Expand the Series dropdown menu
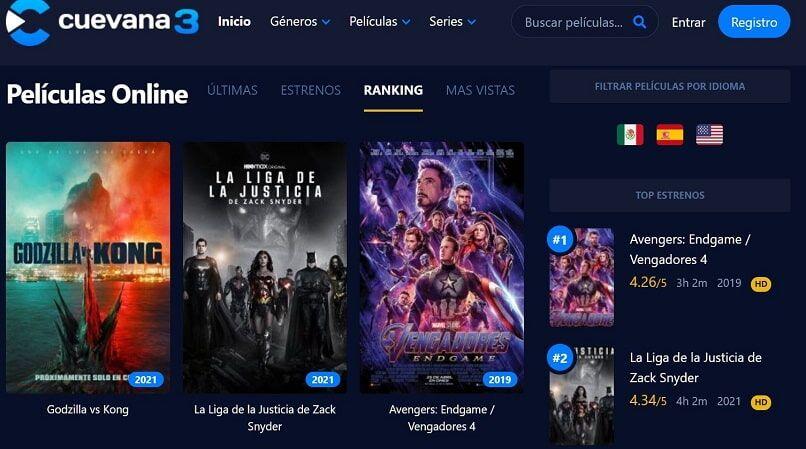Screen dimensions: 806x449 pos(452,22)
